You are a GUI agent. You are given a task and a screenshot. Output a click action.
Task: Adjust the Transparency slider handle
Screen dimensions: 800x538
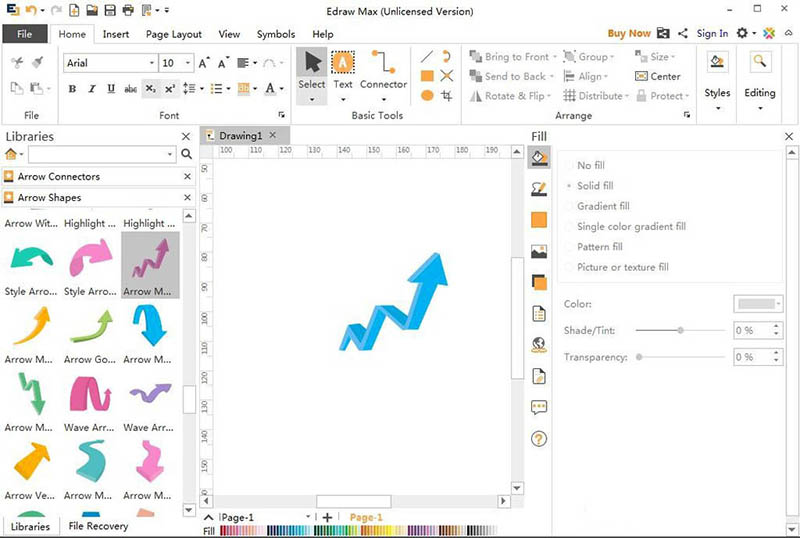pos(639,357)
